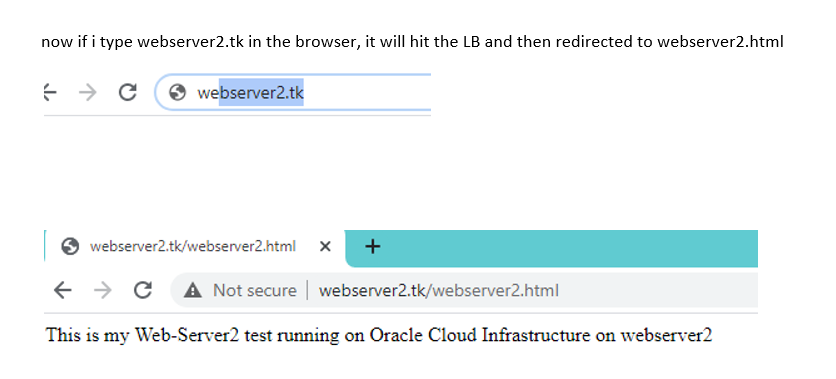836x379 pixels.
Task: Close the webserver2.tk/webserver2.html tab
Action: pyautogui.click(x=325, y=246)
